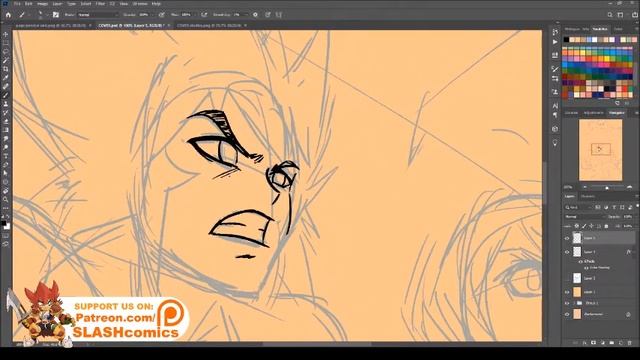
Task: Open the layer filter Kind dropdown
Action: 579,207
